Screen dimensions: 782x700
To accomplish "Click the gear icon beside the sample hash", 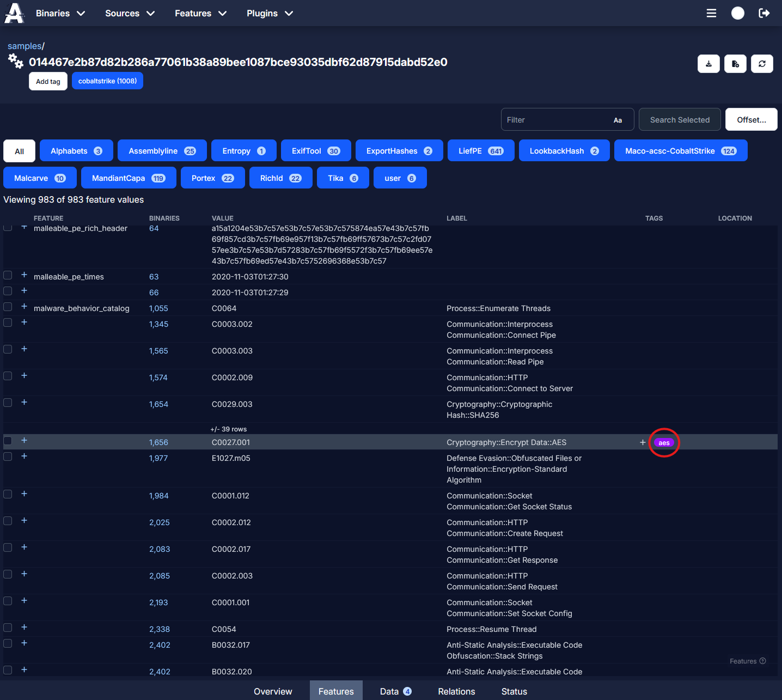I will [15, 62].
